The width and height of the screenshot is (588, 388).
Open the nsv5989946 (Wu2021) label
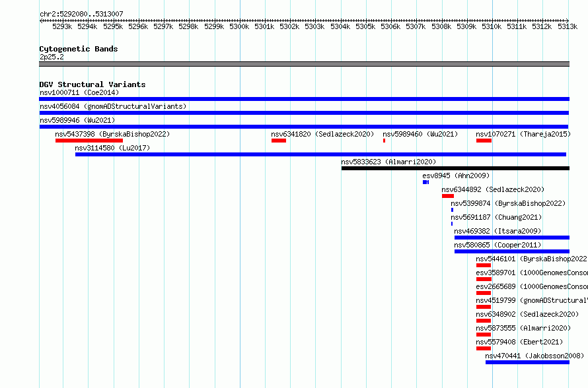pyautogui.click(x=77, y=120)
